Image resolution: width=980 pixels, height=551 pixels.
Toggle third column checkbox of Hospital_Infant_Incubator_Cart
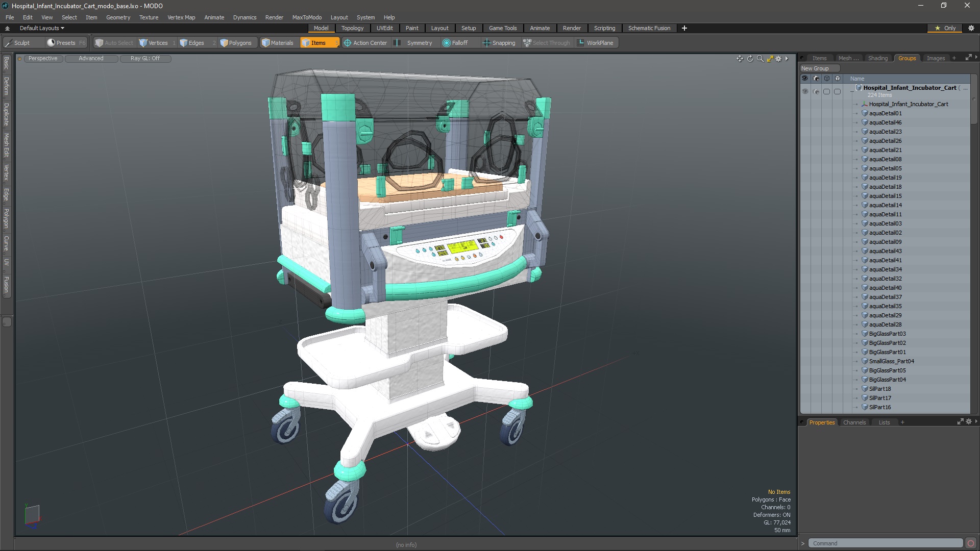(826, 92)
